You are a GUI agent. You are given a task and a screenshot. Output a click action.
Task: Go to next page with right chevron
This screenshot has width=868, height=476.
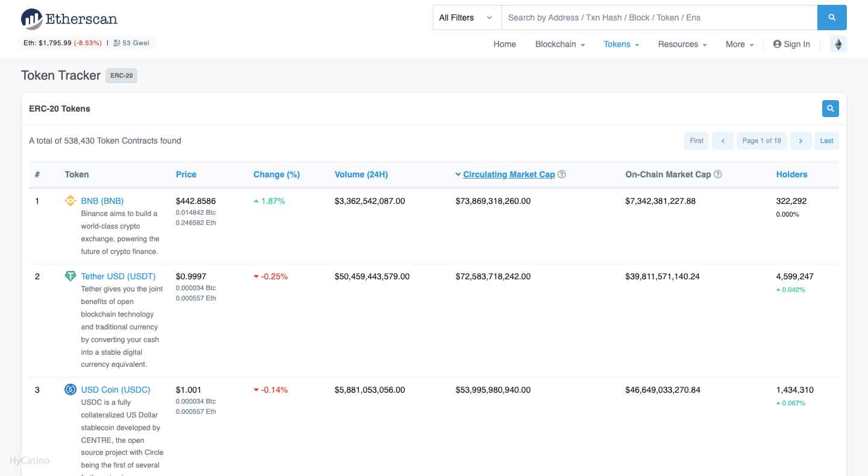(x=800, y=141)
